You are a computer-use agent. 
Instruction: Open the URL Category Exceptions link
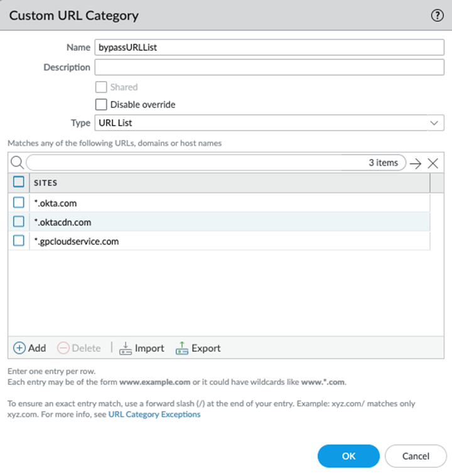(x=154, y=414)
